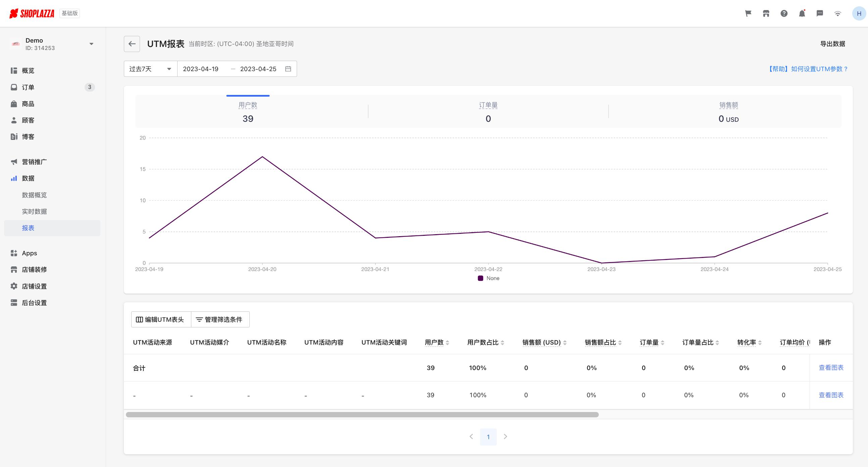Click the calendar icon in date range
The height and width of the screenshot is (467, 868).
pyautogui.click(x=288, y=69)
